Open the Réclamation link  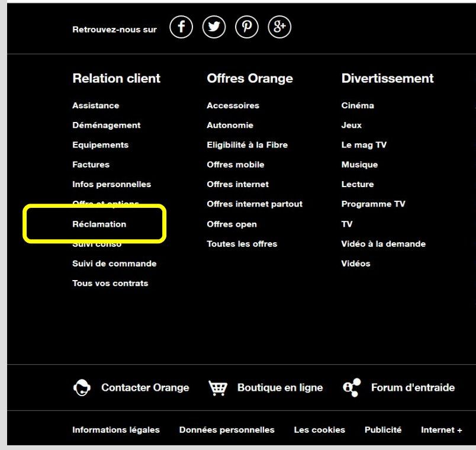[99, 224]
